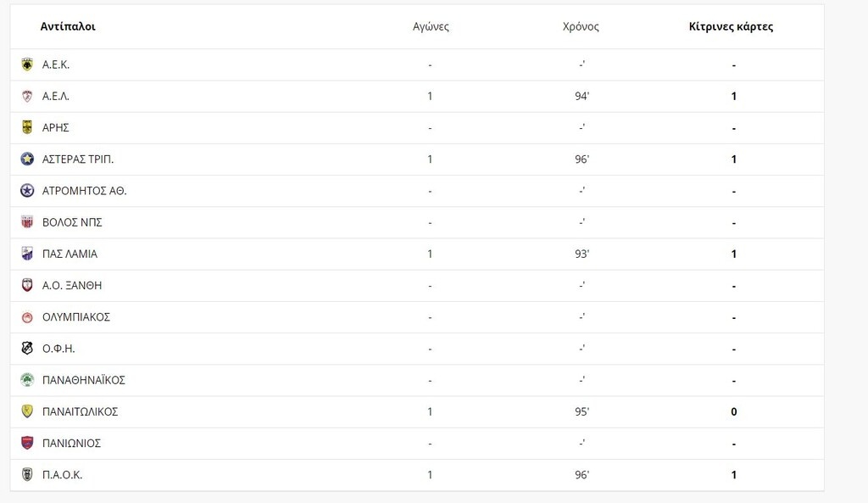The width and height of the screenshot is (868, 503).
Task: Click the Π.Α.Ο.Κ. team crest icon
Action: (27, 475)
